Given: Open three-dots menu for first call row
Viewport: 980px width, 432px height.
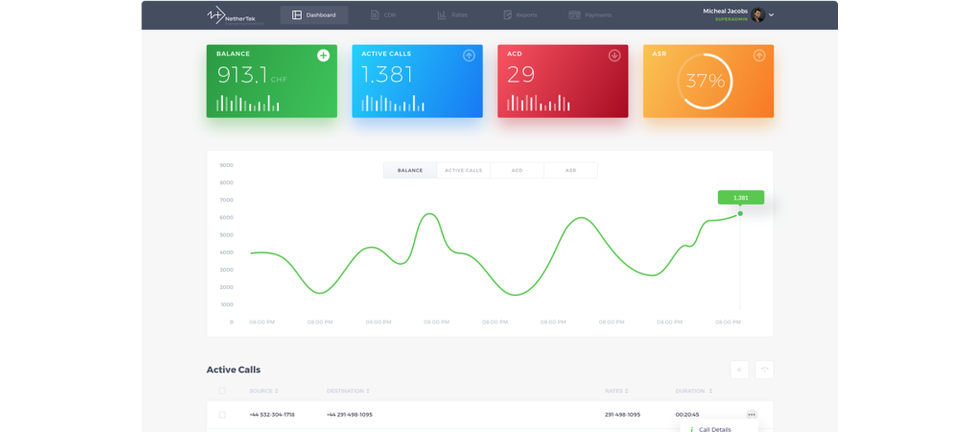Looking at the screenshot, I should [x=751, y=415].
